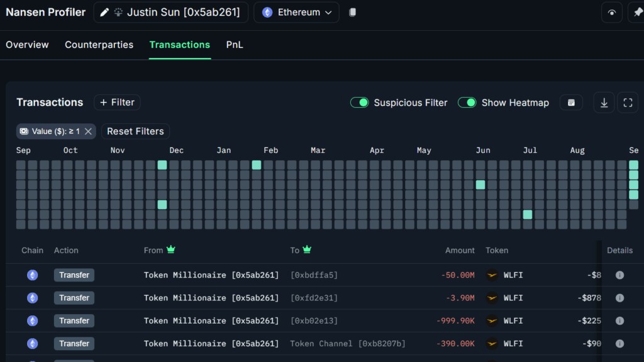Image resolution: width=644 pixels, height=362 pixels.
Task: Click the pencil edit icon beside Justin Sun
Action: (104, 13)
